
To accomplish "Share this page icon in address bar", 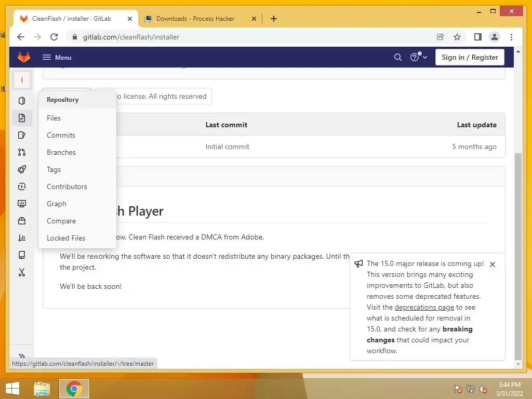I will pyautogui.click(x=440, y=37).
